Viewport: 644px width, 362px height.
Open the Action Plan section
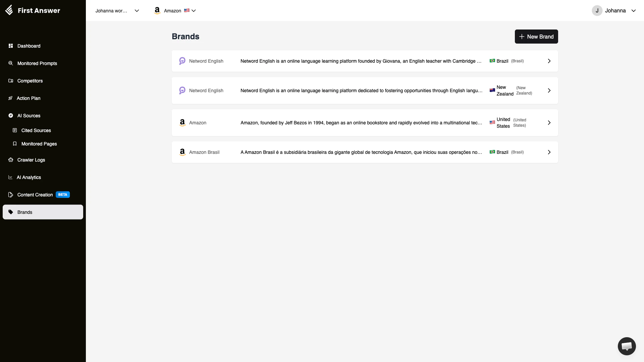(x=28, y=98)
